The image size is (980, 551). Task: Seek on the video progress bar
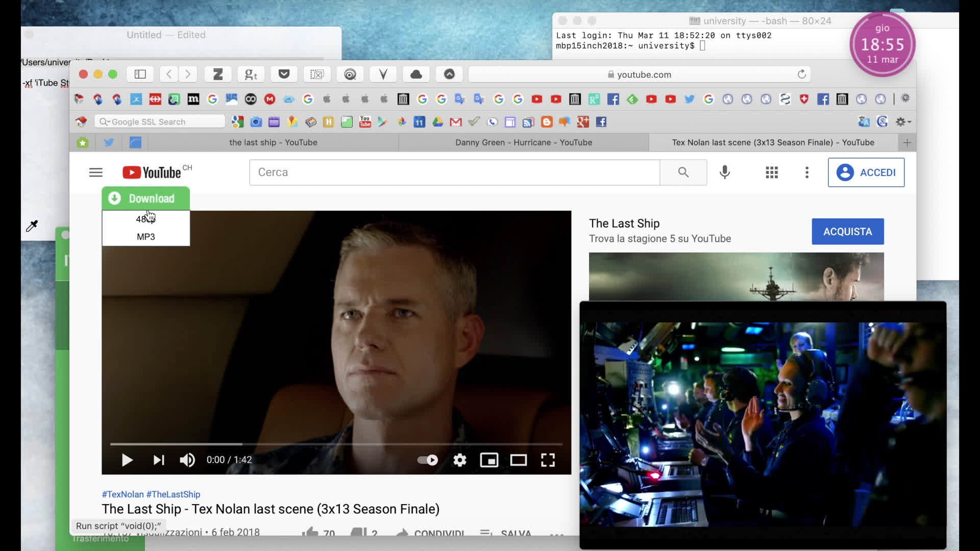tap(336, 444)
